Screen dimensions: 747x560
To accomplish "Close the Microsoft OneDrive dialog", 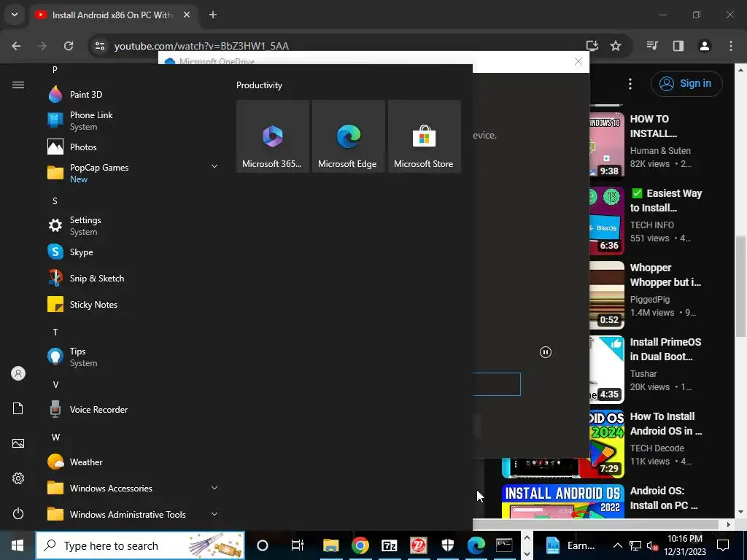I will click(578, 61).
